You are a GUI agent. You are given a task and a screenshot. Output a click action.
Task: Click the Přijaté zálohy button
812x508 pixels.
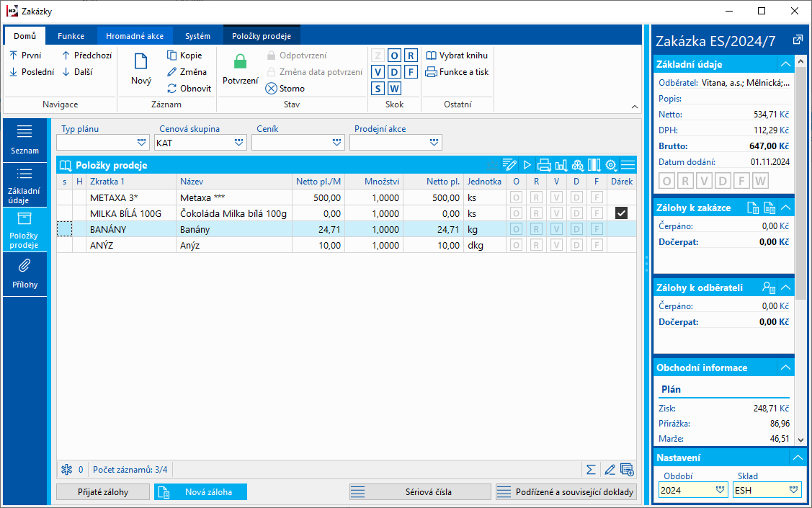point(103,492)
